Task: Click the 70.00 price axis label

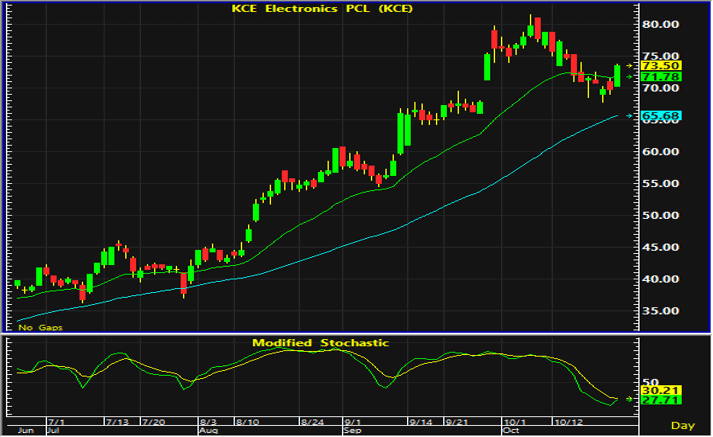Action: click(660, 88)
